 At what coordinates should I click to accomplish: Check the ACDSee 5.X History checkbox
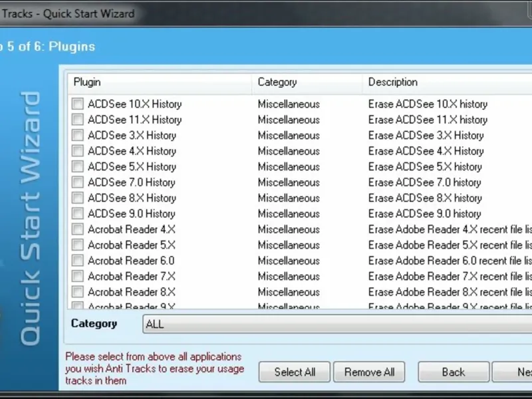(78, 166)
